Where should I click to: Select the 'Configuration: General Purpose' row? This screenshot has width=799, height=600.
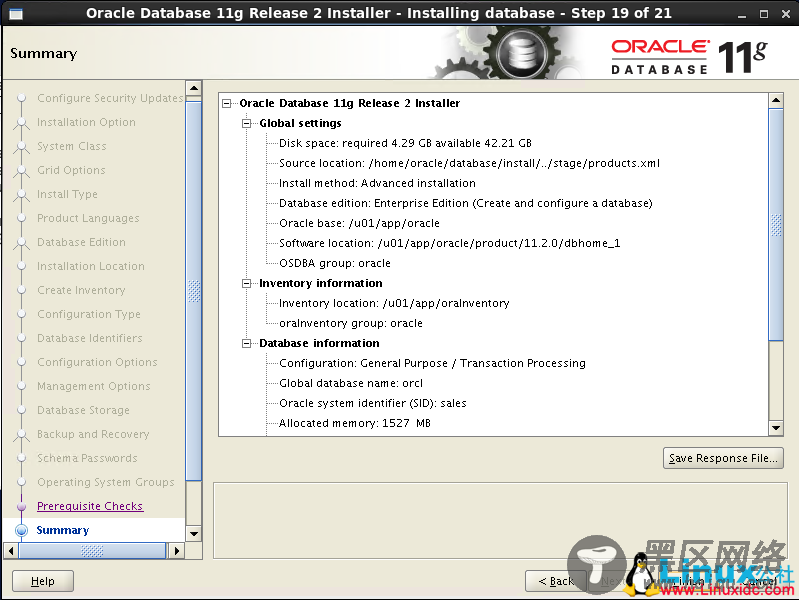[x=432, y=363]
